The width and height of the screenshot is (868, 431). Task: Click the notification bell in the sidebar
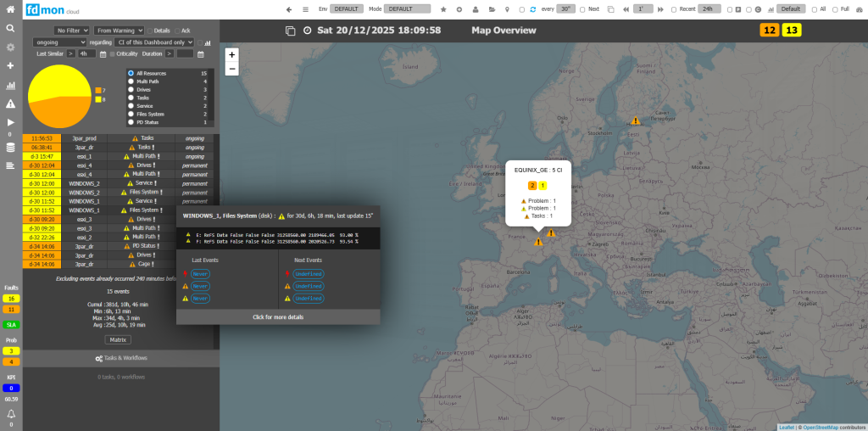click(11, 413)
